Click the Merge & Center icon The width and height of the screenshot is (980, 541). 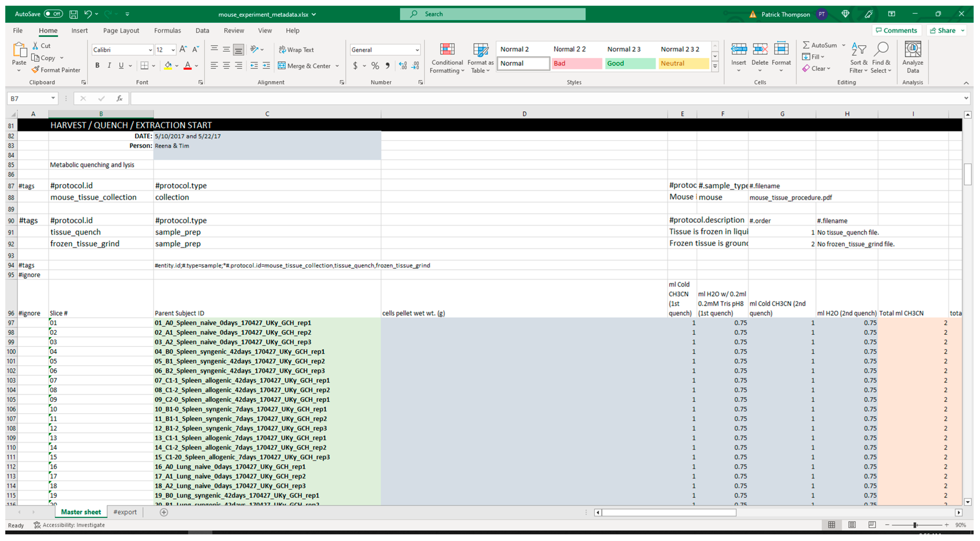(x=282, y=66)
